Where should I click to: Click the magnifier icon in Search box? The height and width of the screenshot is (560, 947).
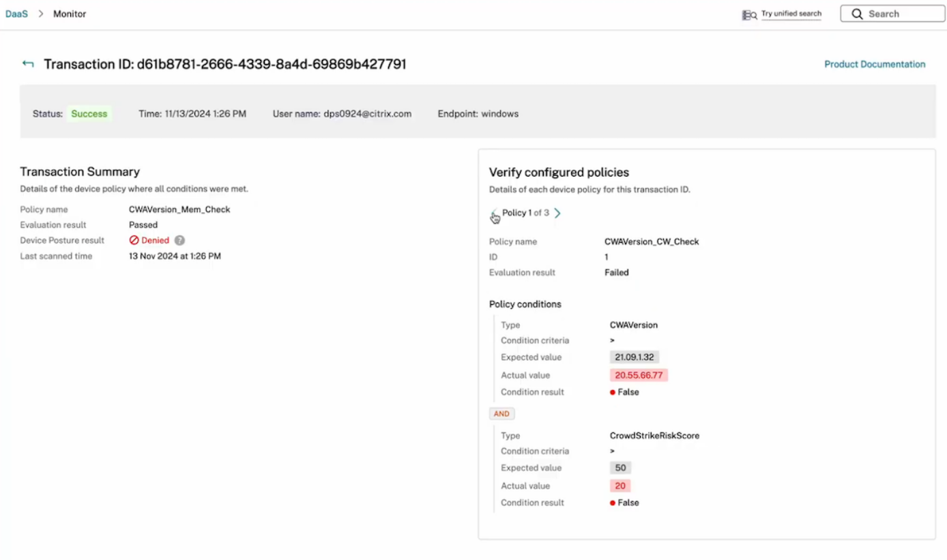tap(857, 14)
